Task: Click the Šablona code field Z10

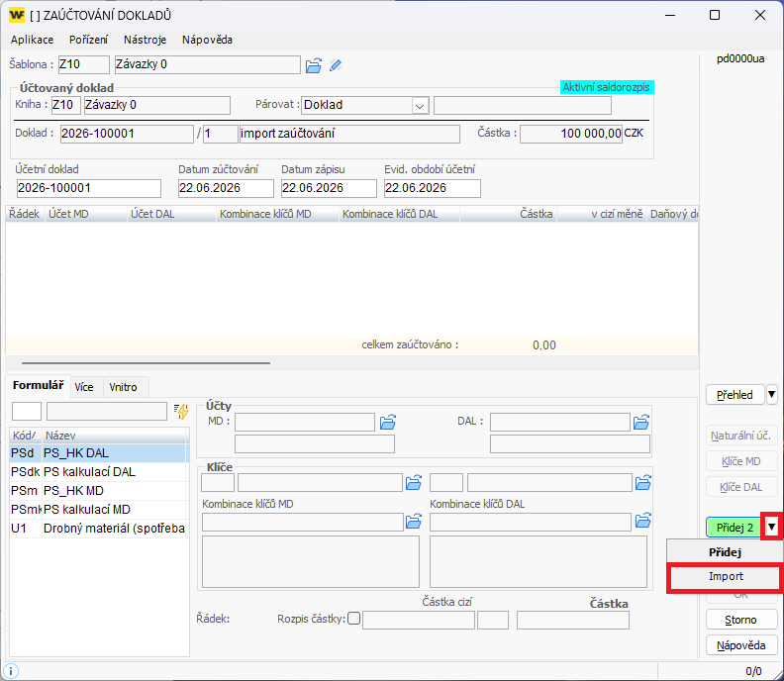Action: [83, 64]
